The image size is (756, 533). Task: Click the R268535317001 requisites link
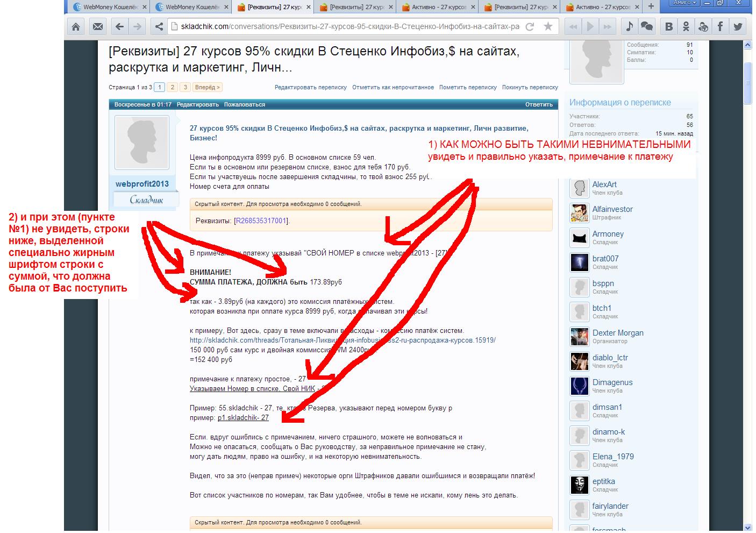[x=261, y=221]
